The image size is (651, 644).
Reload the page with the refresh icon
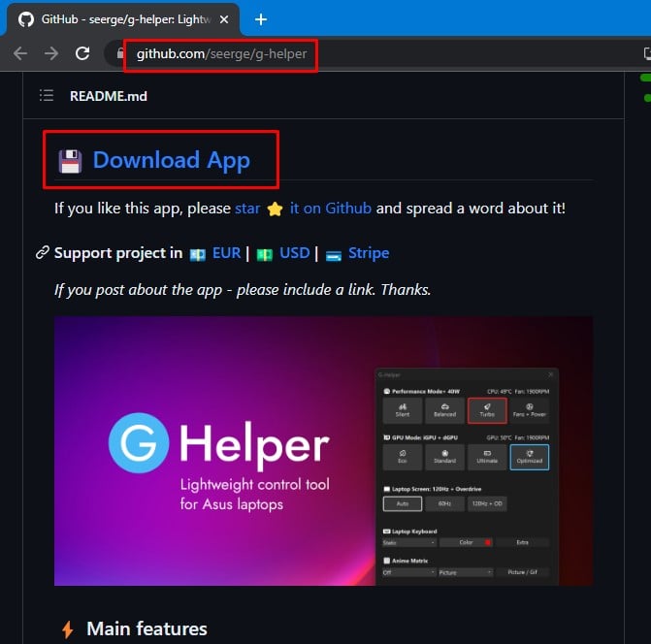(x=82, y=53)
